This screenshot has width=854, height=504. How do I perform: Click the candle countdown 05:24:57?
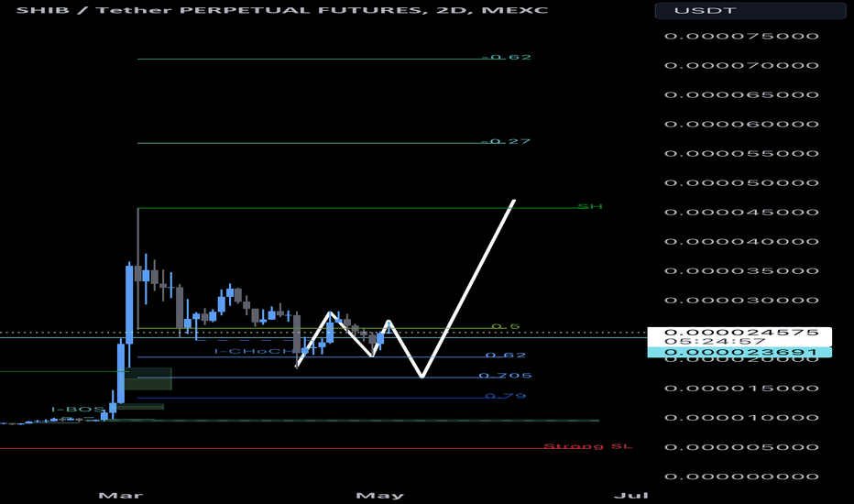coord(715,342)
